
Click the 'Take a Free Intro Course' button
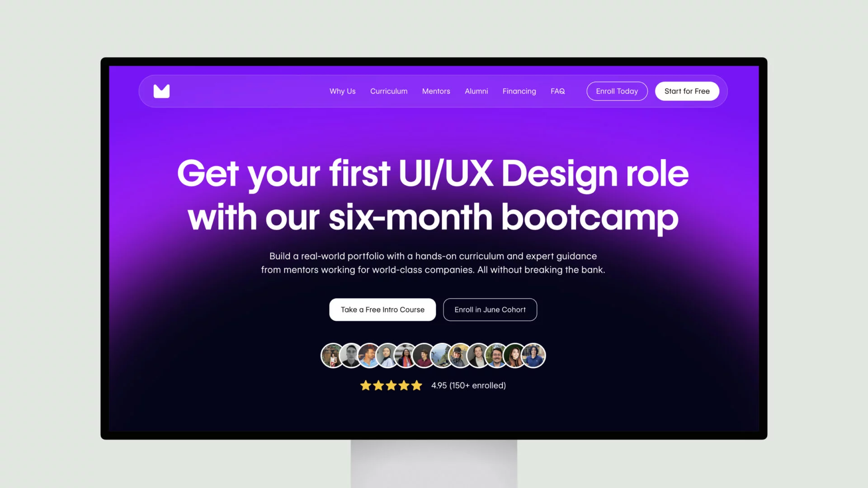382,309
